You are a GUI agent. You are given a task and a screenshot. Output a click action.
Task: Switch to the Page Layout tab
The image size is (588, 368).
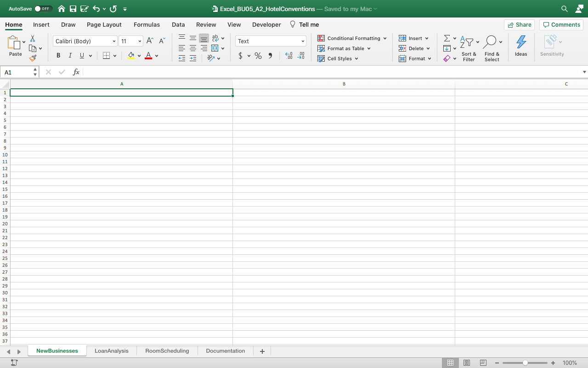click(104, 25)
